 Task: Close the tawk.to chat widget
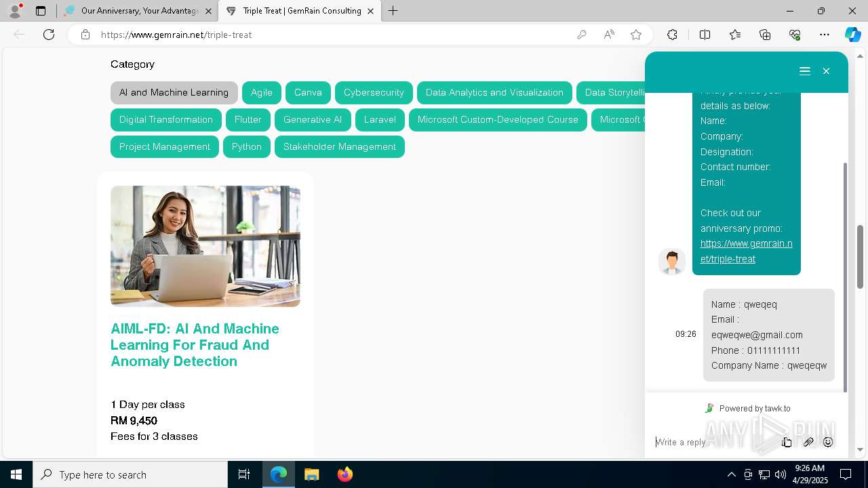(826, 71)
